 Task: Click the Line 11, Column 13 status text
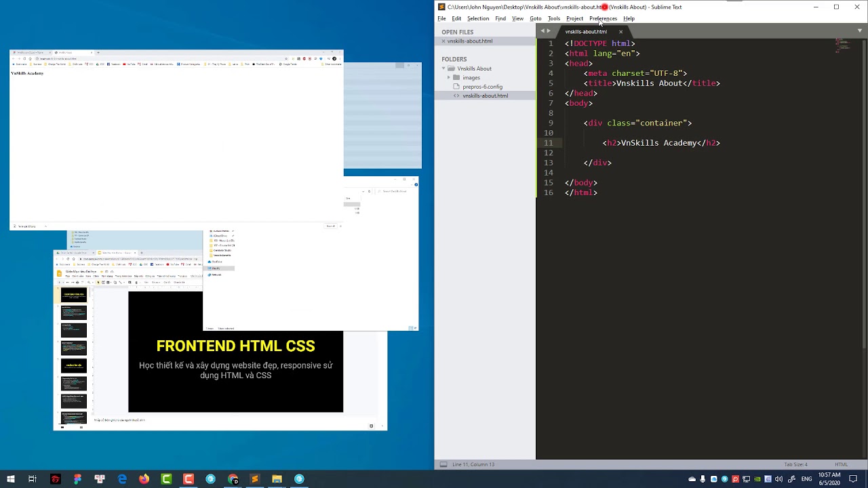coord(473,464)
